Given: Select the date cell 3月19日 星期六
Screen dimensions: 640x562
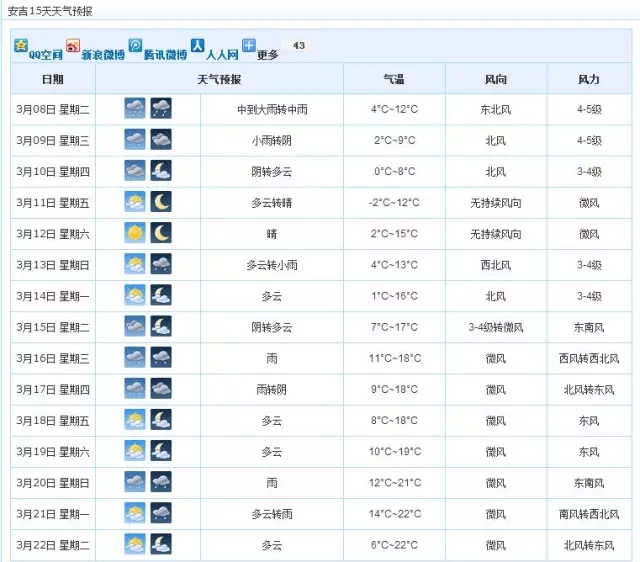Looking at the screenshot, I should click(53, 452).
